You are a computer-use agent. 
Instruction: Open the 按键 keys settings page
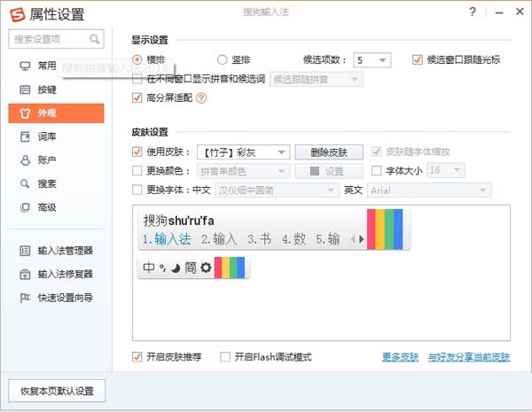coord(57,89)
